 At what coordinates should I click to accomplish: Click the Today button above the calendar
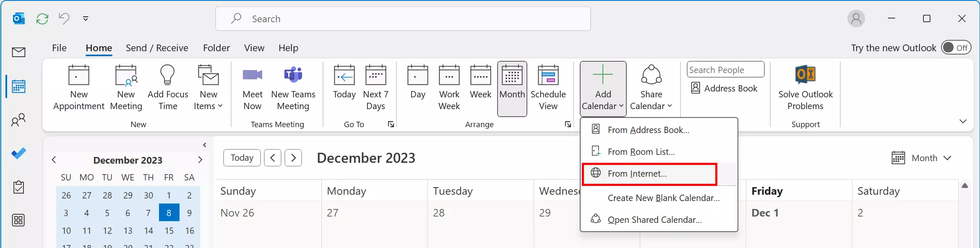pos(241,158)
